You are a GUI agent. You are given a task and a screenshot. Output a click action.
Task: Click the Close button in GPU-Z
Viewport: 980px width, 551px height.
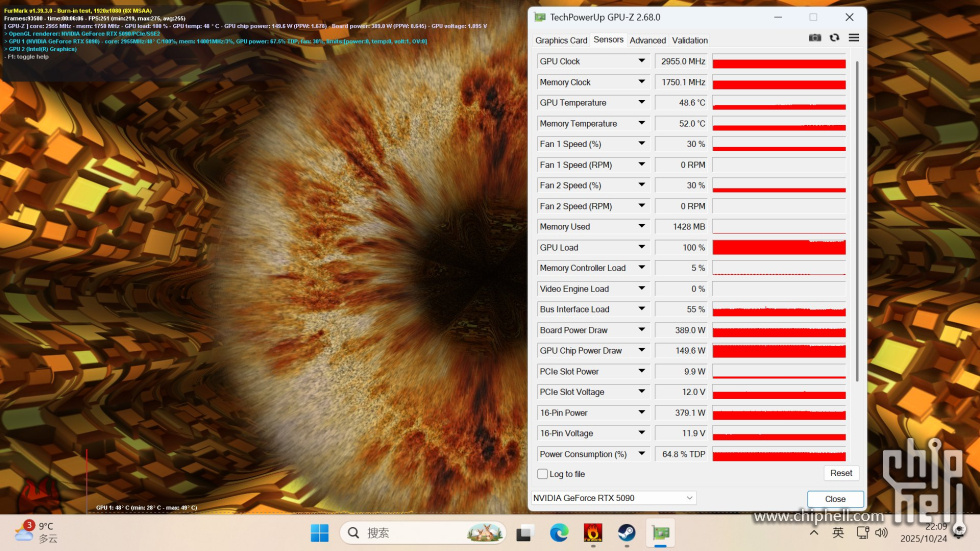click(835, 499)
